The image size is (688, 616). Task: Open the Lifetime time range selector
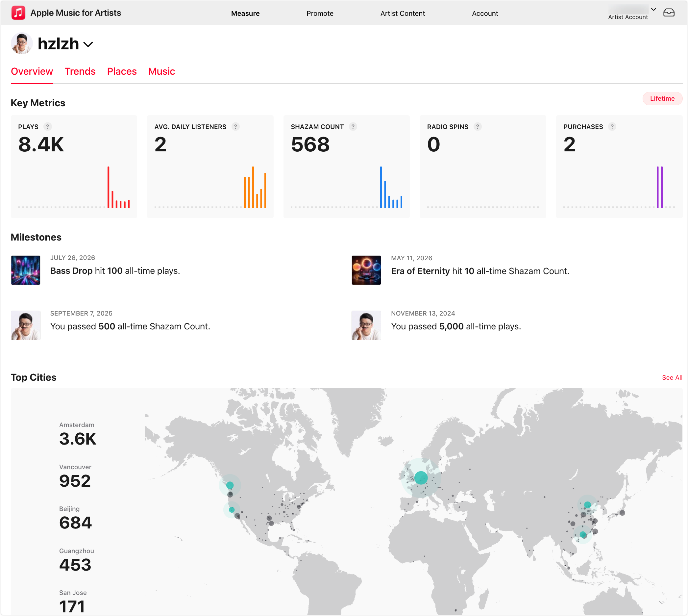pos(662,98)
